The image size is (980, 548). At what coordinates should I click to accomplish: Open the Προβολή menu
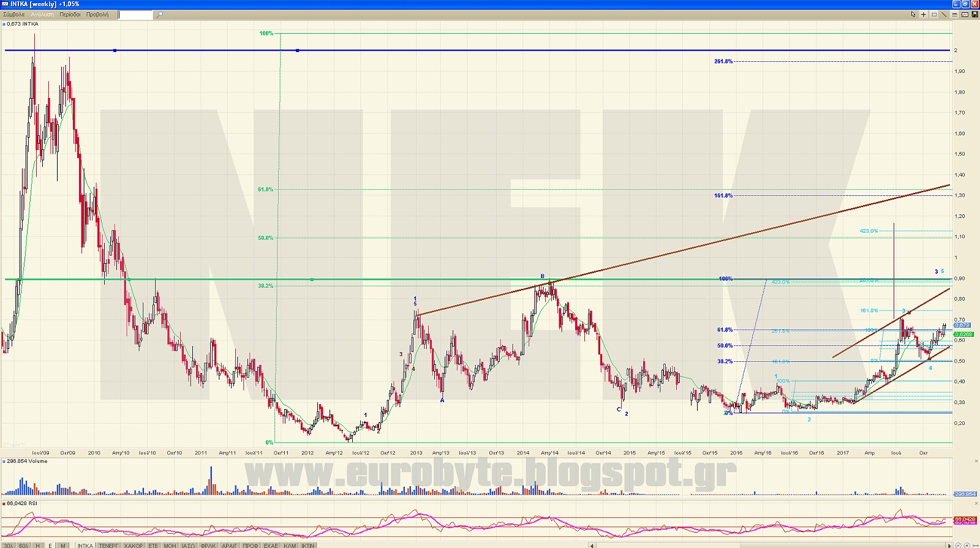coord(97,15)
